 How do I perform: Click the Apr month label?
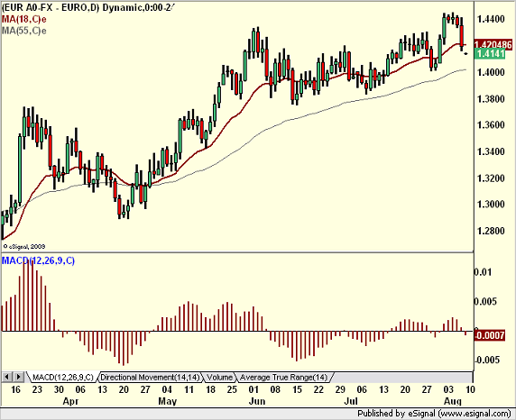[70, 401]
